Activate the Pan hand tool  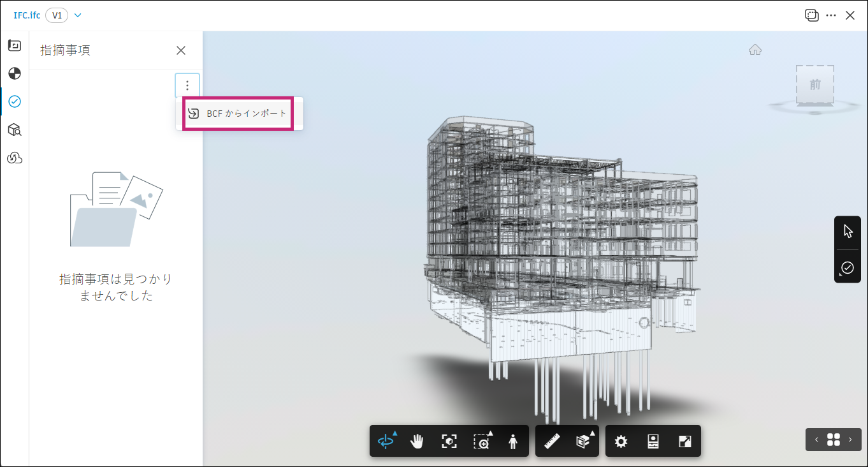click(x=417, y=441)
